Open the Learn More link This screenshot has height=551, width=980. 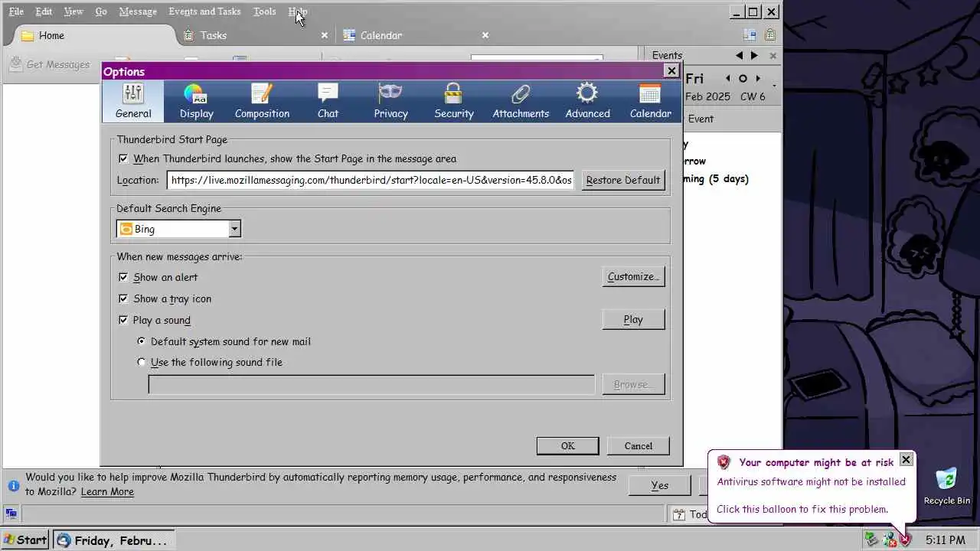click(107, 492)
